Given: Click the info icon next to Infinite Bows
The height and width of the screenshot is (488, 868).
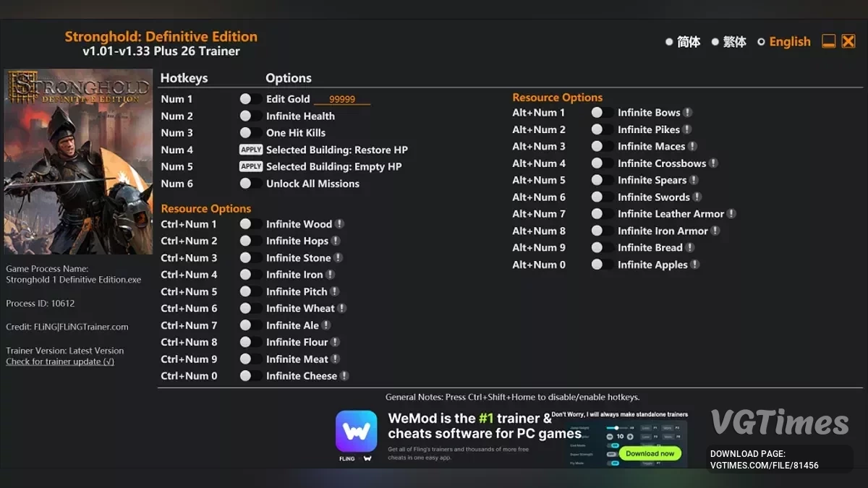Looking at the screenshot, I should (688, 113).
